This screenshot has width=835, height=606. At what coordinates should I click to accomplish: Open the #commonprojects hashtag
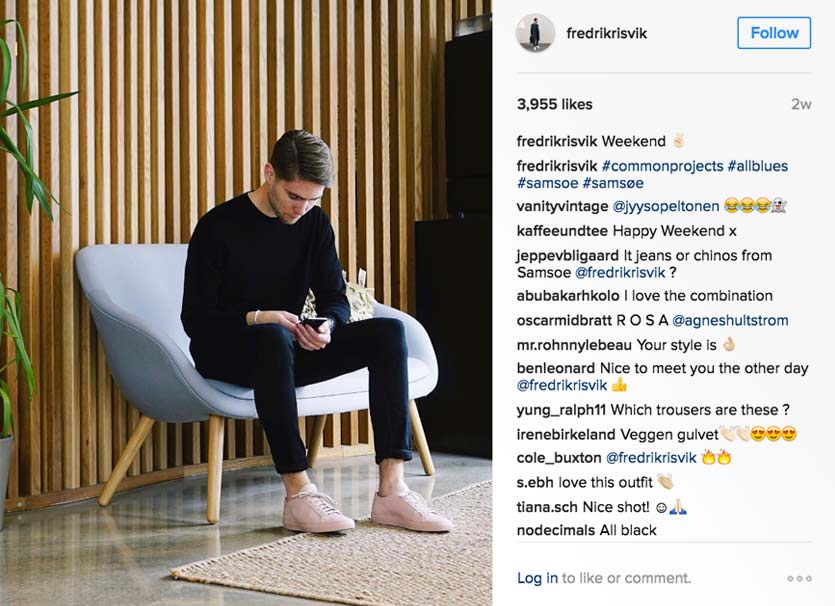[662, 166]
